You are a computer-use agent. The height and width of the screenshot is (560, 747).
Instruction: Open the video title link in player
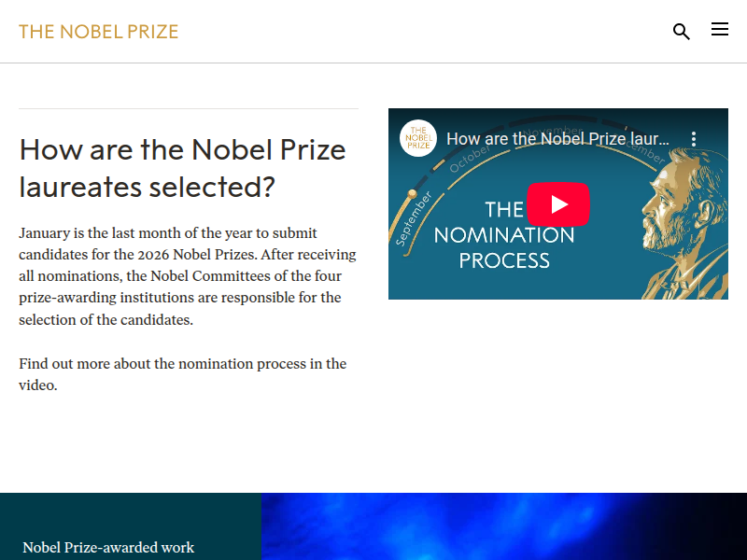(x=557, y=139)
